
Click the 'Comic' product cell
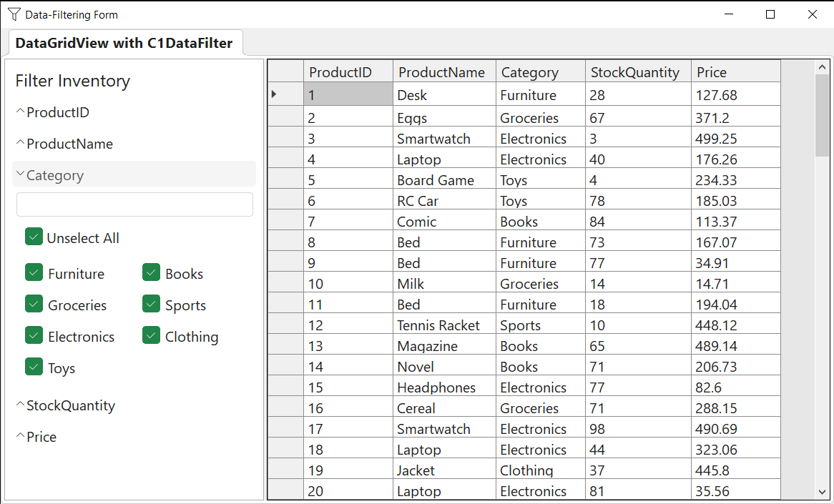445,219
